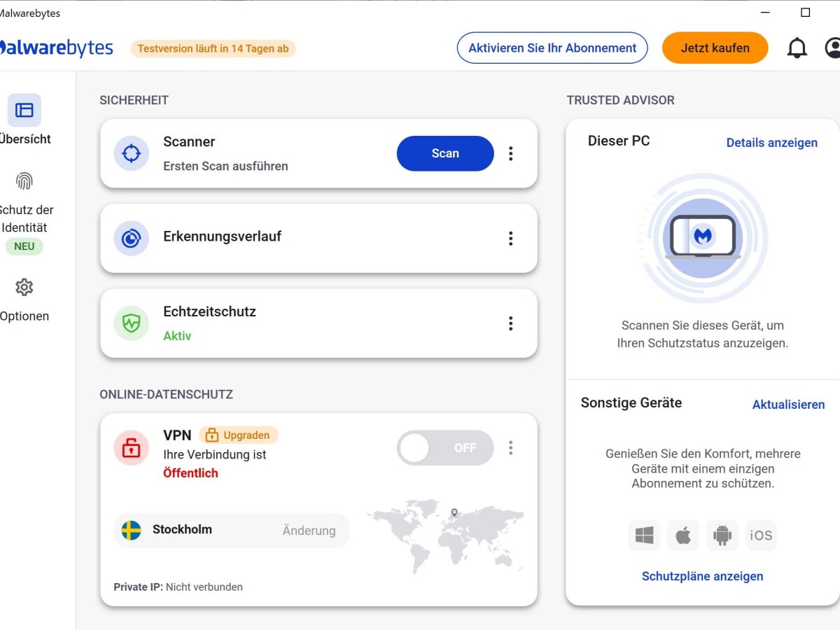Viewport: 840px width, 630px height.
Task: Turn on the VPN OFF toggle switch
Action: pos(445,448)
